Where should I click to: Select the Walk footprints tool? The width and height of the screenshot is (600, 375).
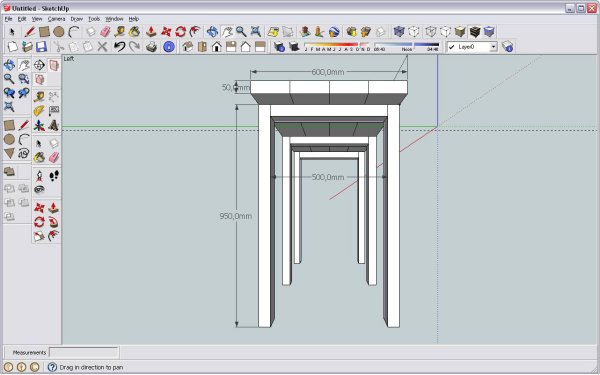(54, 176)
